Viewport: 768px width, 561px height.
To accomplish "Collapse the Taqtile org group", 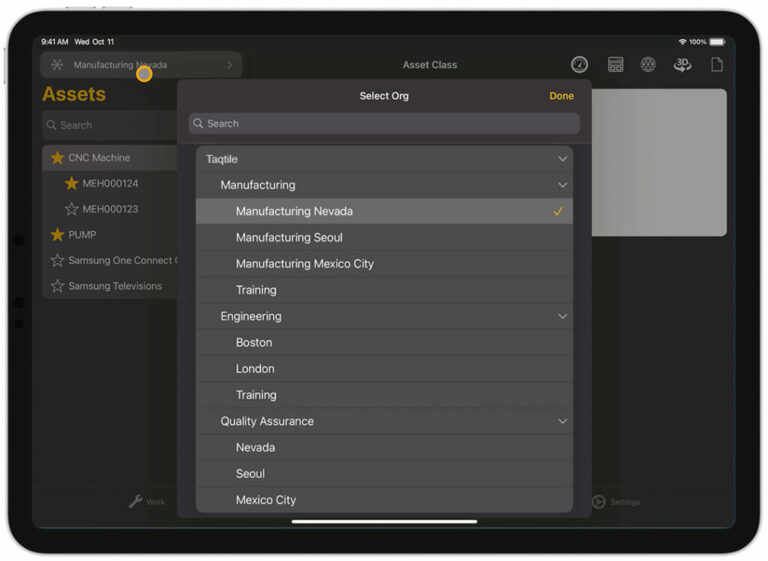I will point(562,159).
